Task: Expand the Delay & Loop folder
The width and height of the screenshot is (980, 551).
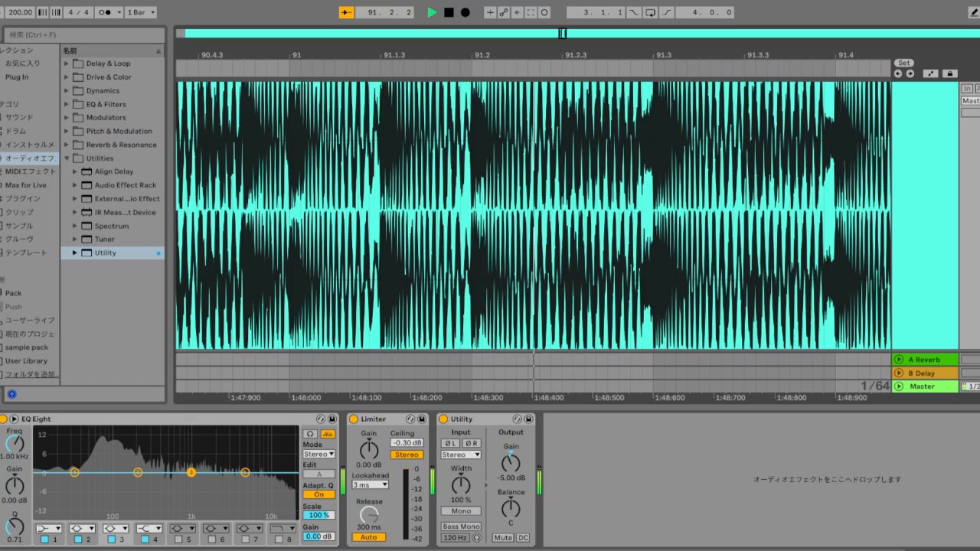Action: [66, 64]
